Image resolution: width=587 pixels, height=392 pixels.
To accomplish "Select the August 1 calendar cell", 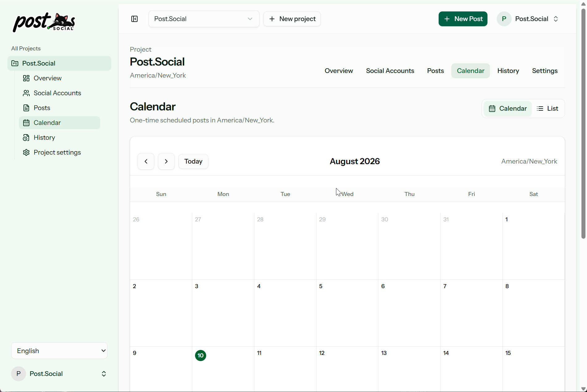I will (x=533, y=246).
